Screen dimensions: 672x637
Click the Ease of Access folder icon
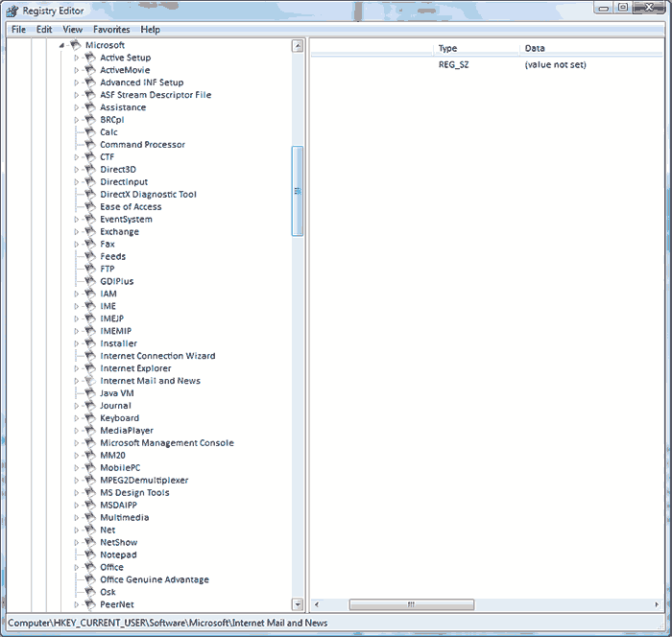90,206
